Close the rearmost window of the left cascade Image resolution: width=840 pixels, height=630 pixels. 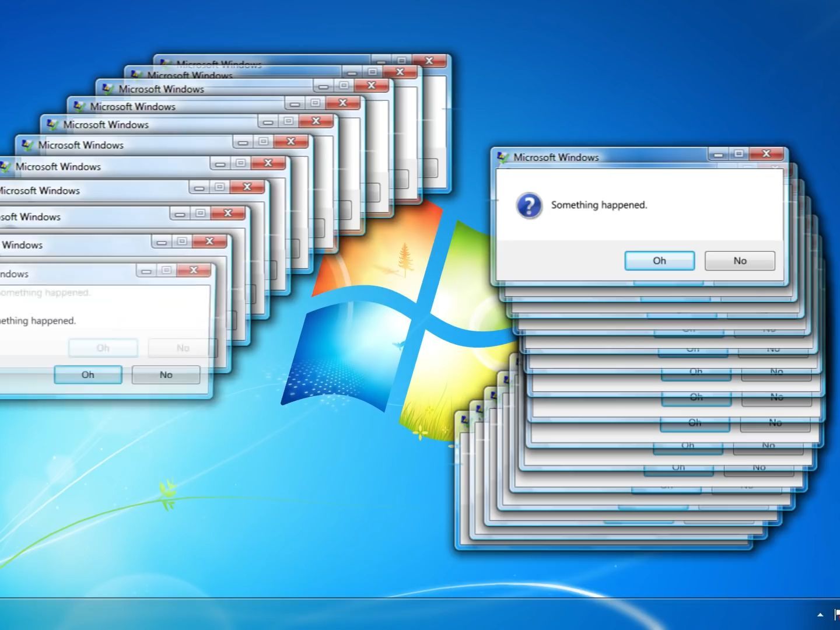coord(429,60)
